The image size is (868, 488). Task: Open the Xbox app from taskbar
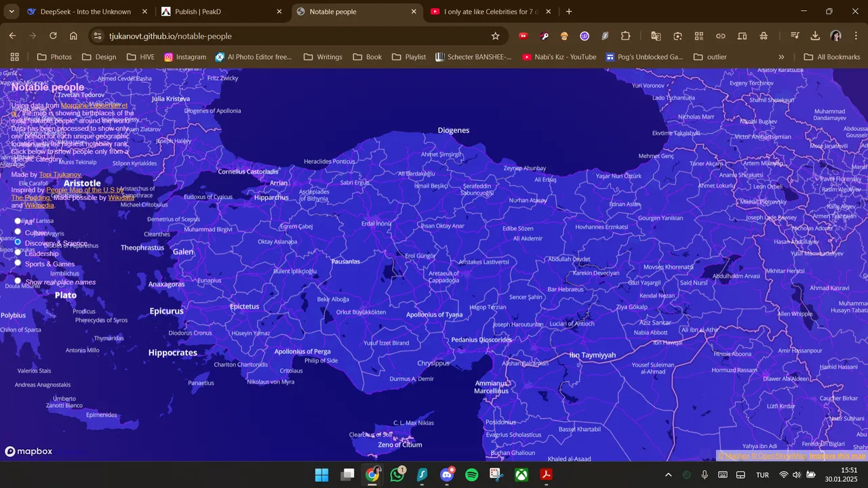click(x=521, y=474)
